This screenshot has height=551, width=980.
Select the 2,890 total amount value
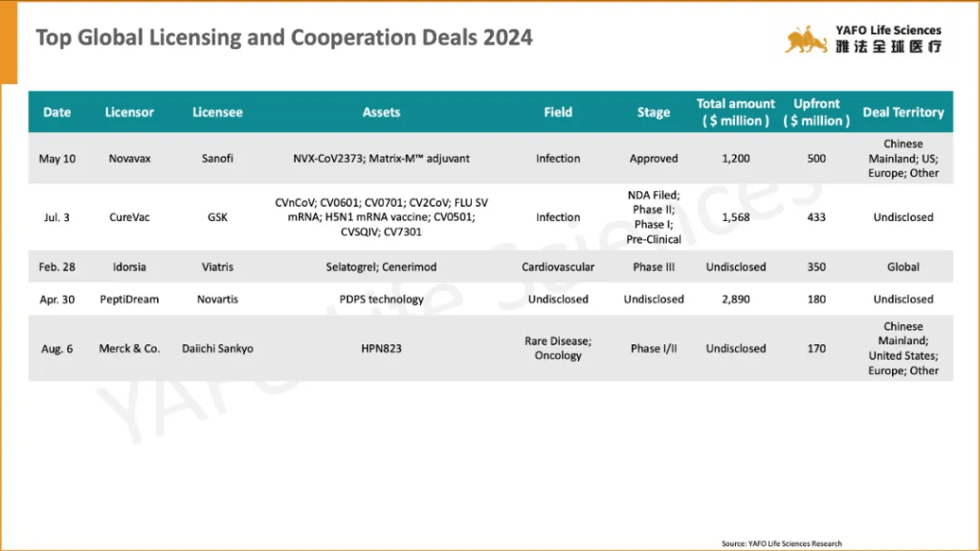736,299
